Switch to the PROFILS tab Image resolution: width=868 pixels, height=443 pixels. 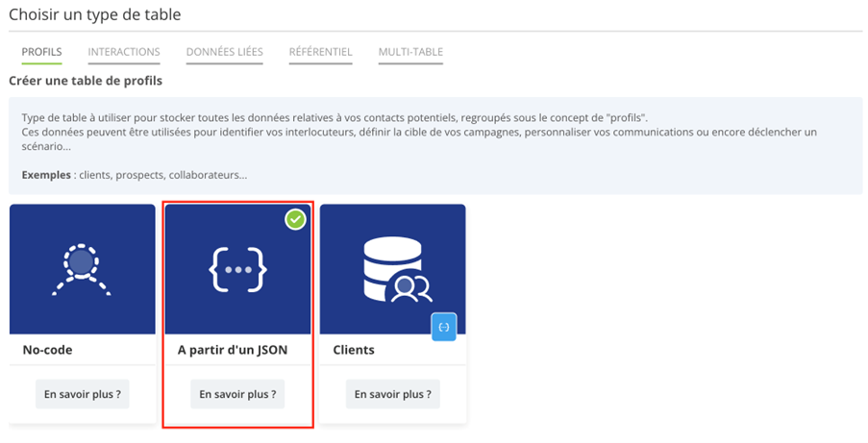click(41, 52)
